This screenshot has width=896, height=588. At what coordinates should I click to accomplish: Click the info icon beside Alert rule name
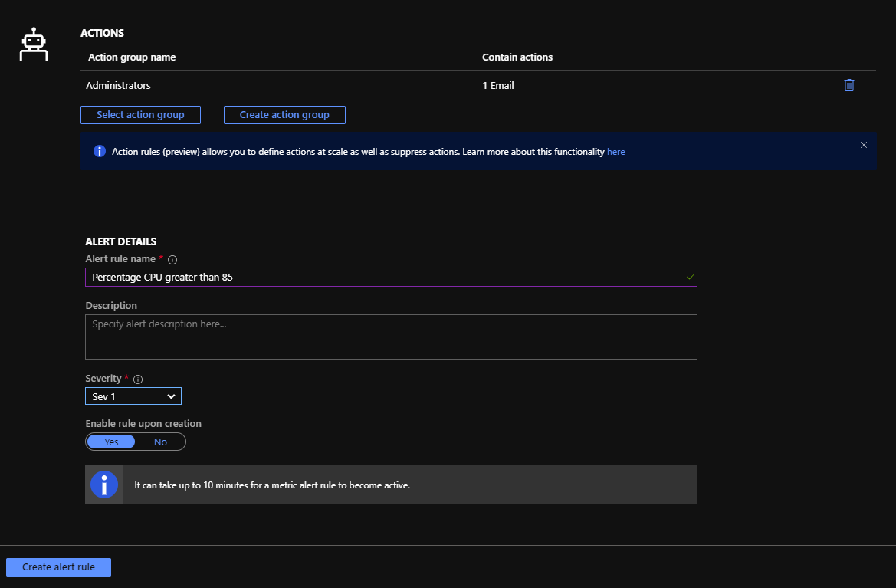point(172,259)
